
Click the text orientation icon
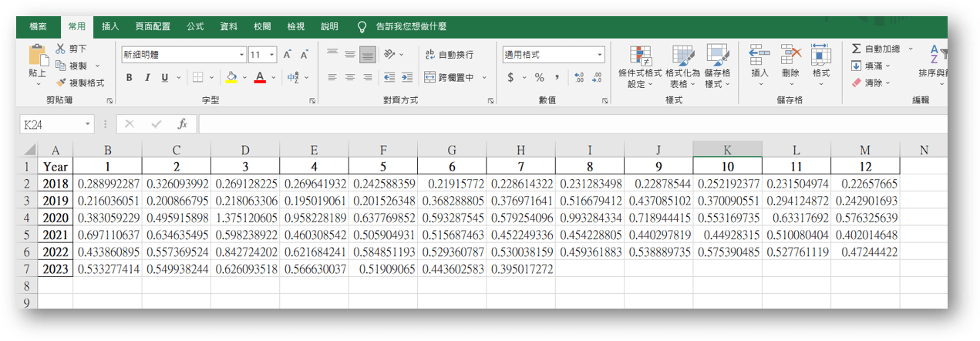390,54
